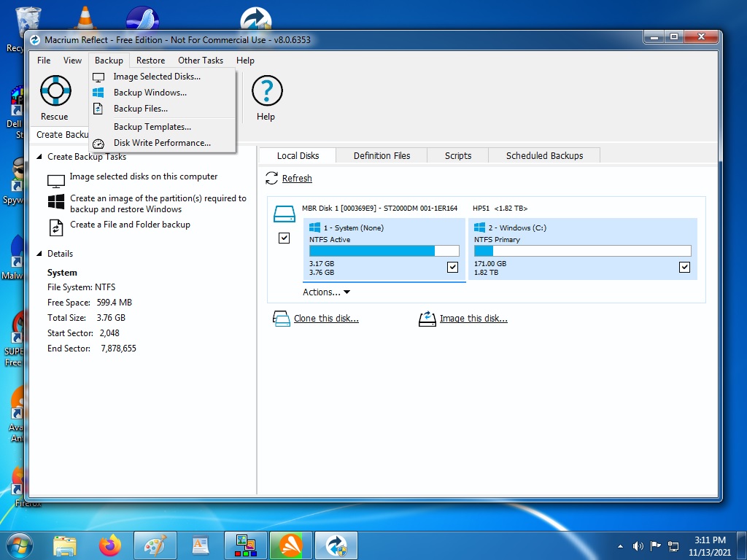Click the Clone this disk icon
The height and width of the screenshot is (560, 747).
click(x=281, y=318)
